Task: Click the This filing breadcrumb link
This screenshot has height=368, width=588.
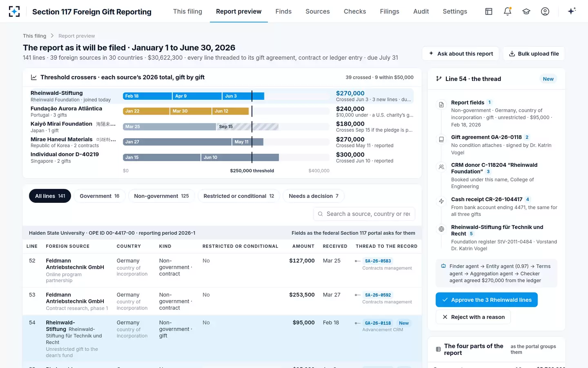Action: 34,36
